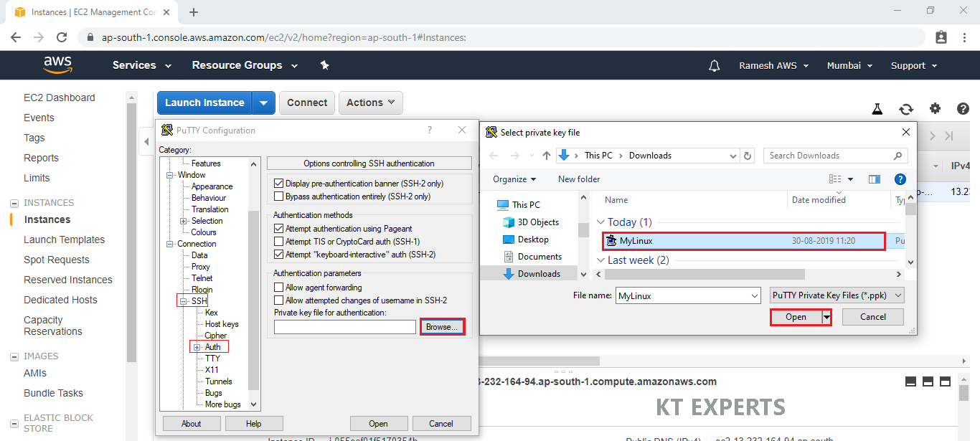
Task: Click the private key file path field
Action: (x=345, y=327)
